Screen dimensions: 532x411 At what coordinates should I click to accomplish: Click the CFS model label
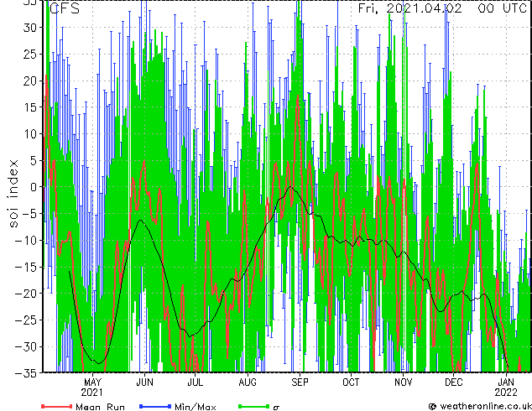(65, 8)
